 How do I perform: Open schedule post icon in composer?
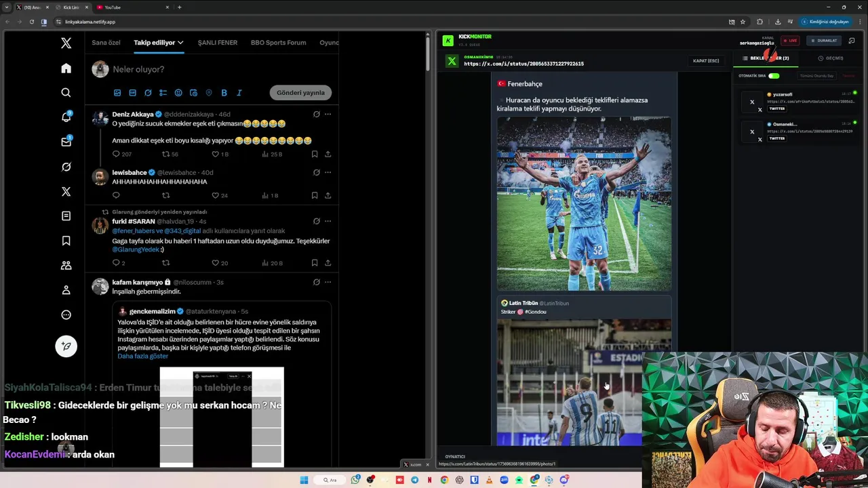point(193,93)
